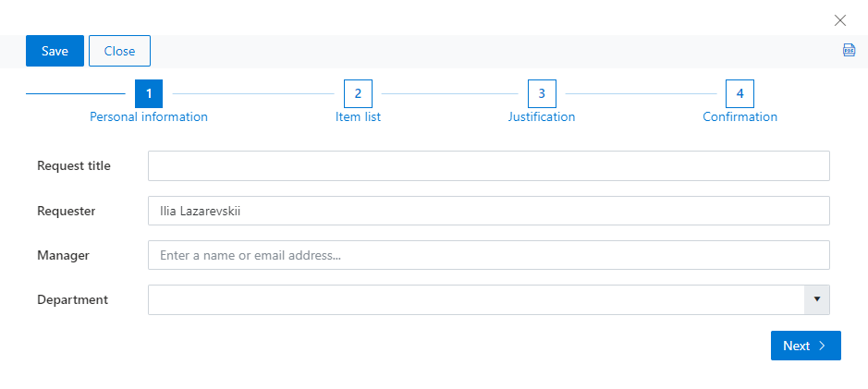Click the outlined Close button

coord(119,51)
